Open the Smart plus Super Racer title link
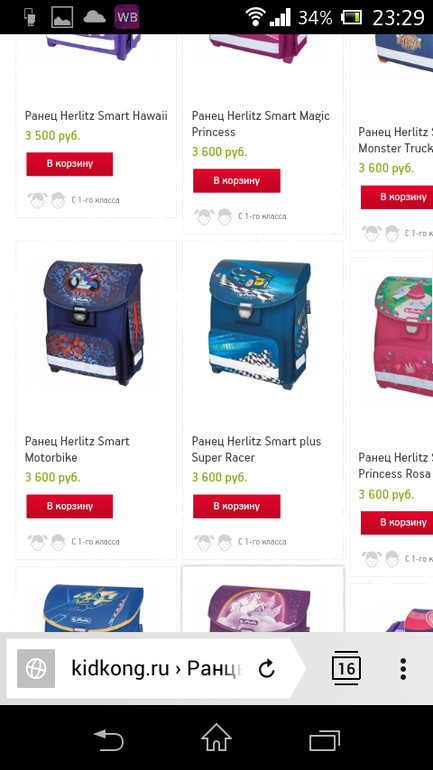433x770 pixels. point(256,449)
